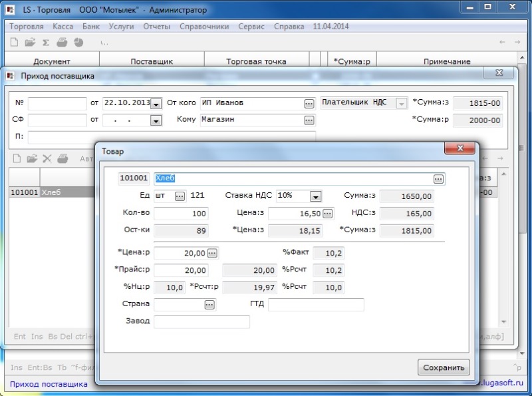Click the 101001 product code field
The image size is (532, 396).
click(x=134, y=178)
